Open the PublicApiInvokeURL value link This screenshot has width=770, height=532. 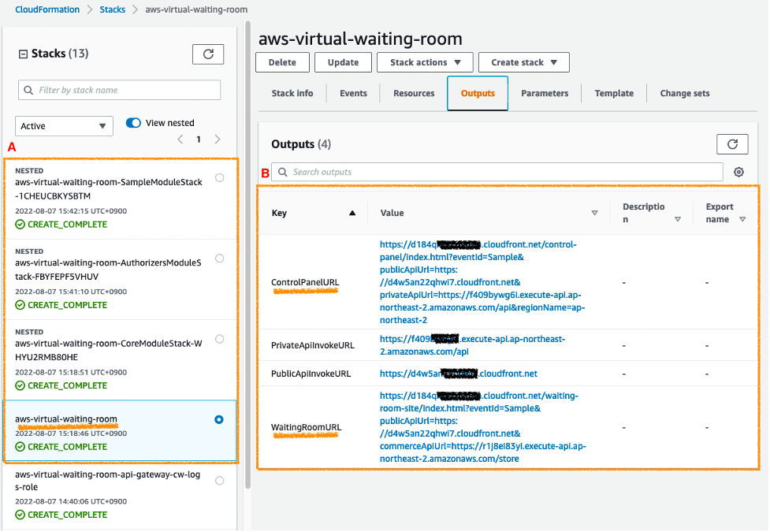458,374
